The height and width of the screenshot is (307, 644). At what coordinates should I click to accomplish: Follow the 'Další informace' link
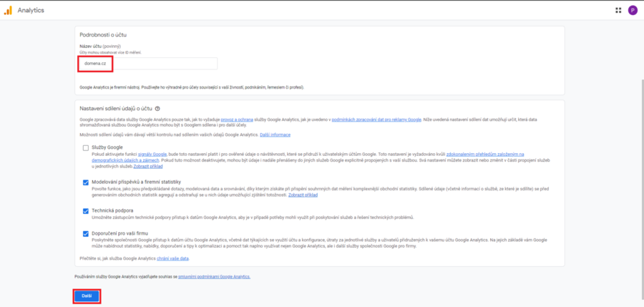[275, 135]
